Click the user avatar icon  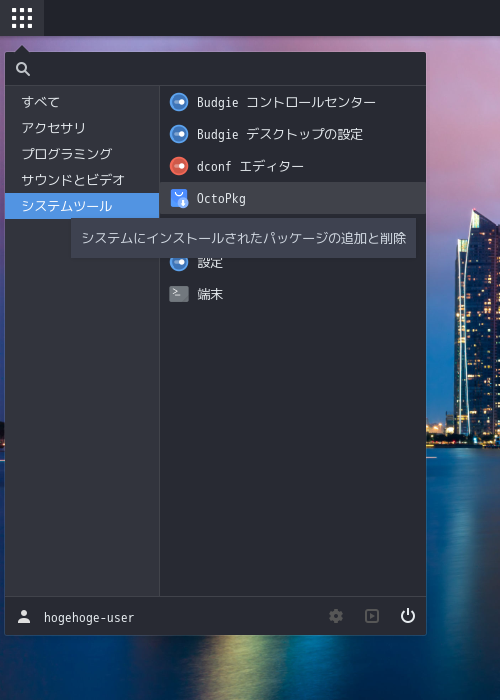(24, 617)
